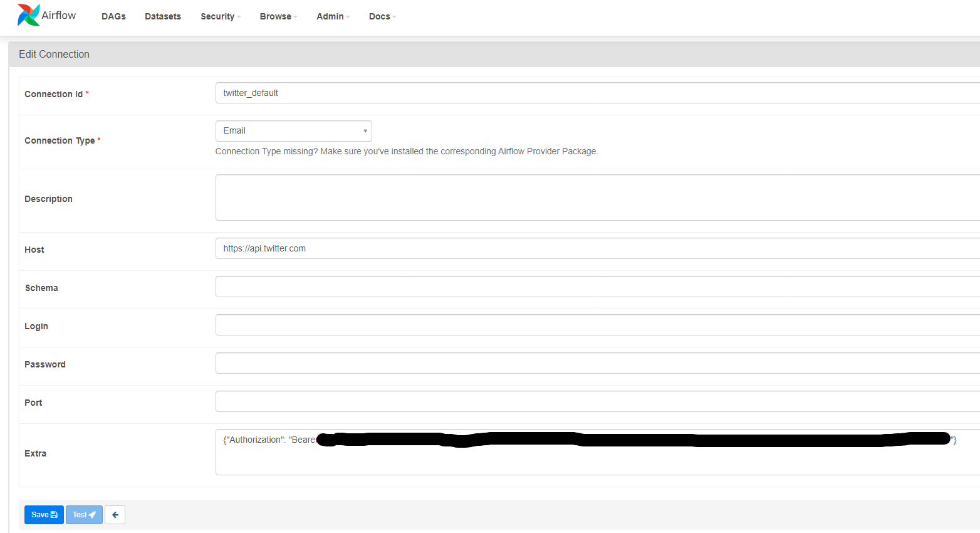This screenshot has width=980, height=533.
Task: Click the Extra JSON text area
Action: [x=598, y=452]
